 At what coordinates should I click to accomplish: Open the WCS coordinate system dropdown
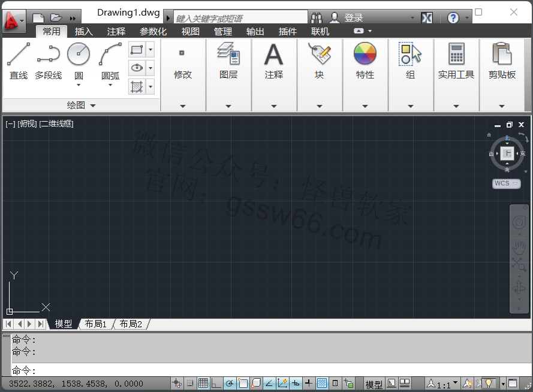[x=507, y=183]
